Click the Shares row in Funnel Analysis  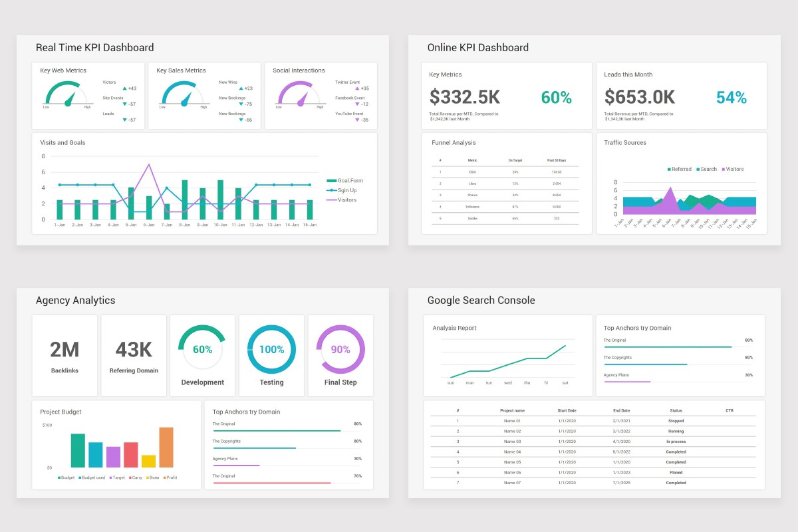(x=505, y=195)
